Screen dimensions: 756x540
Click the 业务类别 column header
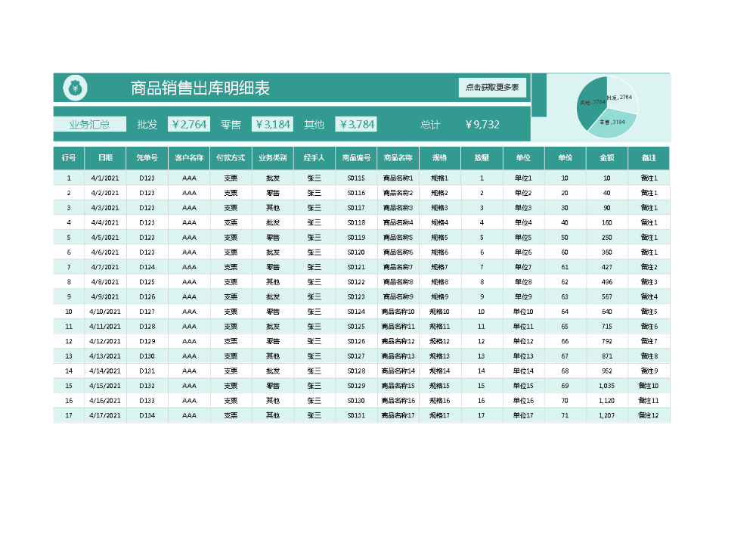[x=272, y=157]
